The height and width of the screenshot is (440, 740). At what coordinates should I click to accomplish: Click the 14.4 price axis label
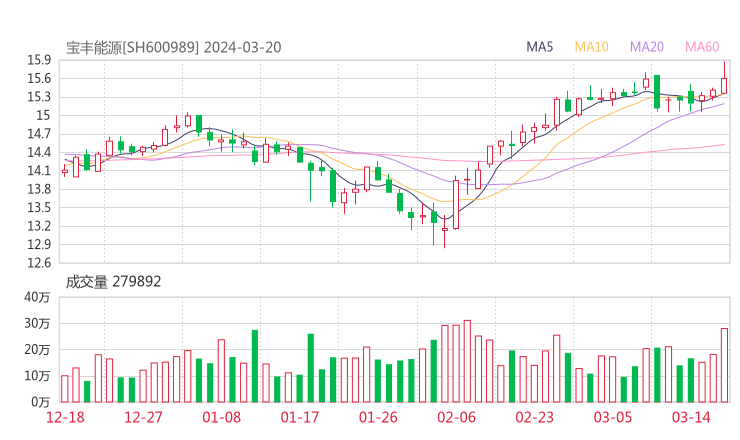pyautogui.click(x=39, y=152)
